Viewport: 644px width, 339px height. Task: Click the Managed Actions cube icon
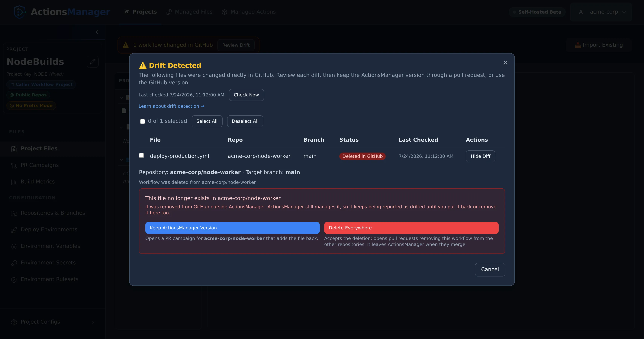coord(224,12)
